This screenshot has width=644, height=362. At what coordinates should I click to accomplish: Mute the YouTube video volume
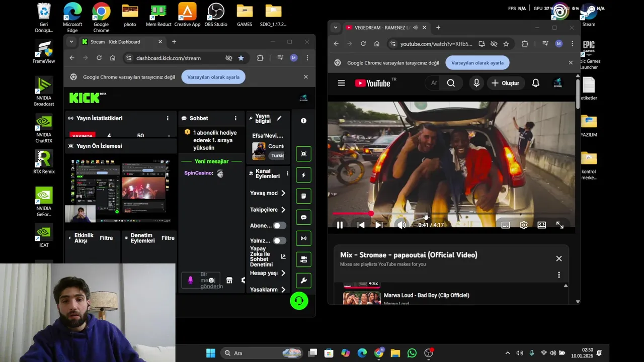pyautogui.click(x=401, y=225)
